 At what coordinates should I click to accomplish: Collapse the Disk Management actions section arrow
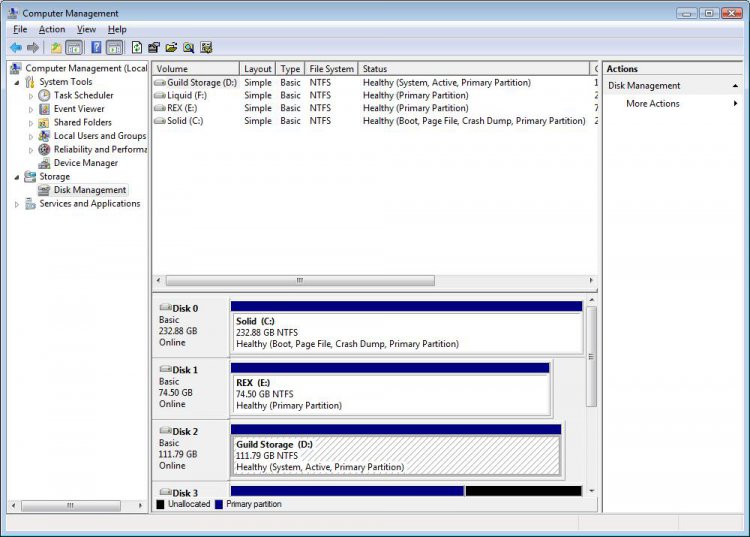735,86
